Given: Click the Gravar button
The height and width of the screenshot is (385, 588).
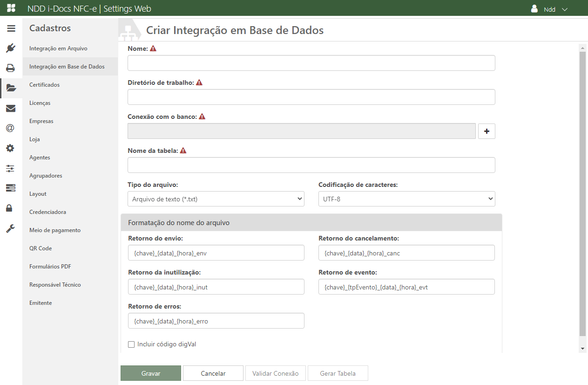Looking at the screenshot, I should tap(151, 373).
